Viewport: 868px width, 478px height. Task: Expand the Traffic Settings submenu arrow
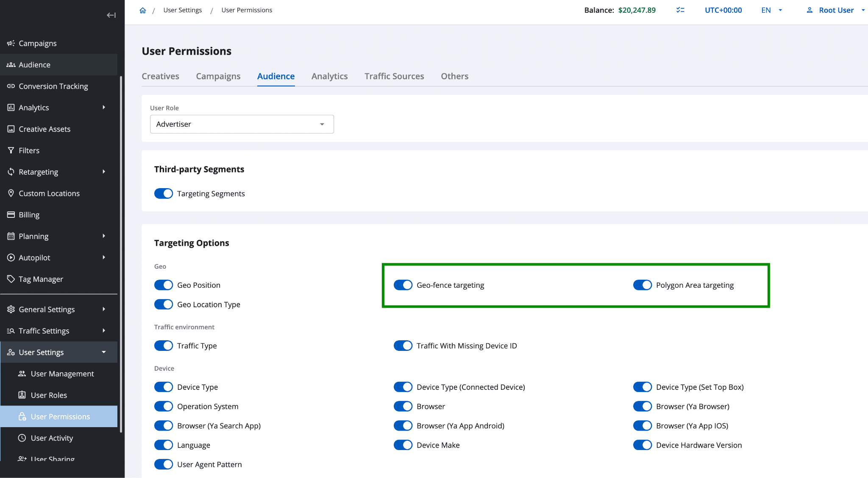(104, 331)
